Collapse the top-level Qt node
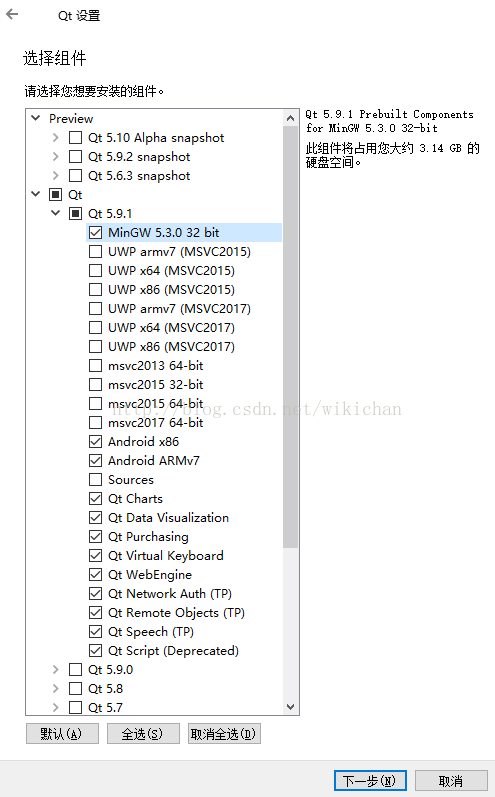Screen dimensions: 495x797 [36, 194]
